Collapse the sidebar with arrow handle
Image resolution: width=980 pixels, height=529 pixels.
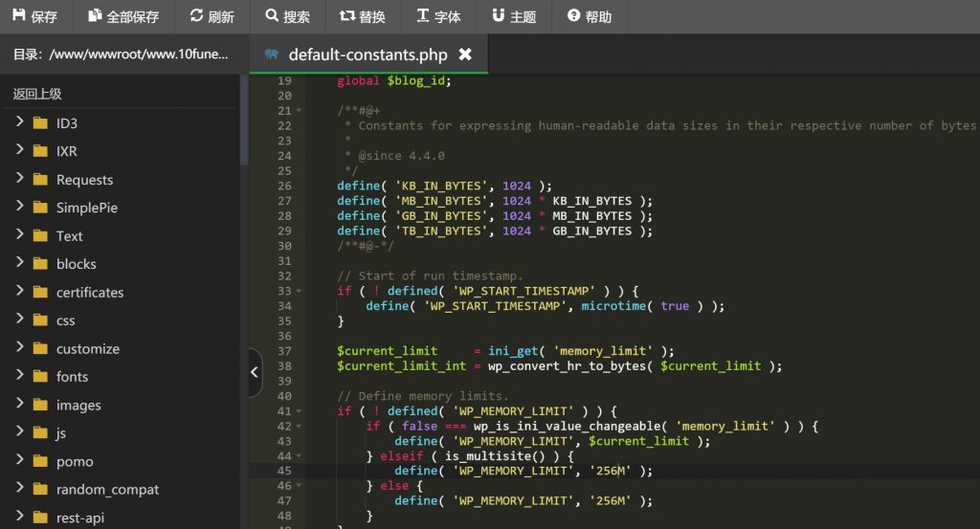tap(255, 372)
